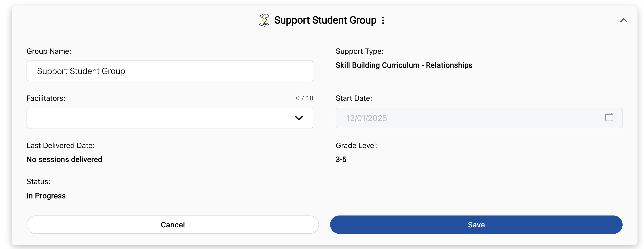Click the empty Facilitators select box
Viewport: 644px width, 249px height.
coord(160,118)
